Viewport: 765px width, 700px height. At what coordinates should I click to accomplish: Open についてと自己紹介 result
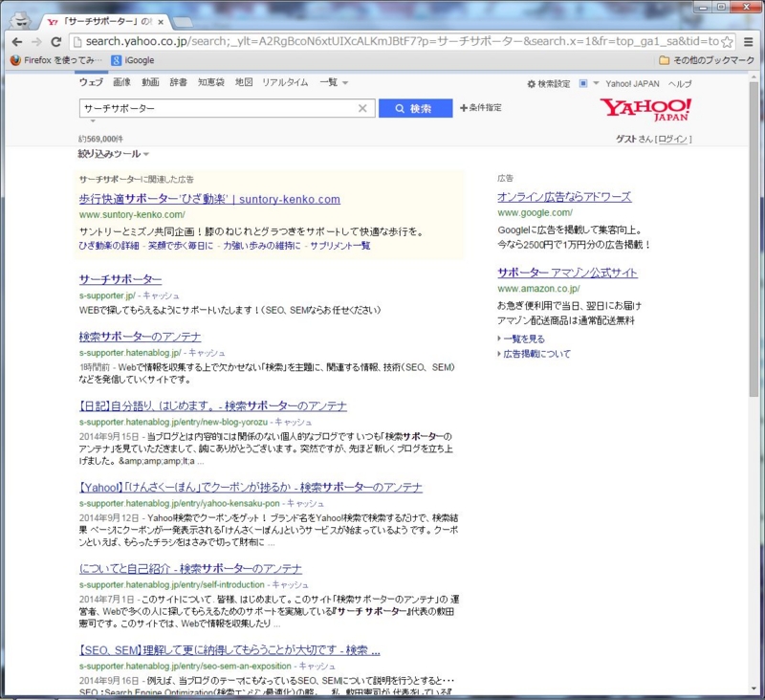[x=190, y=569]
